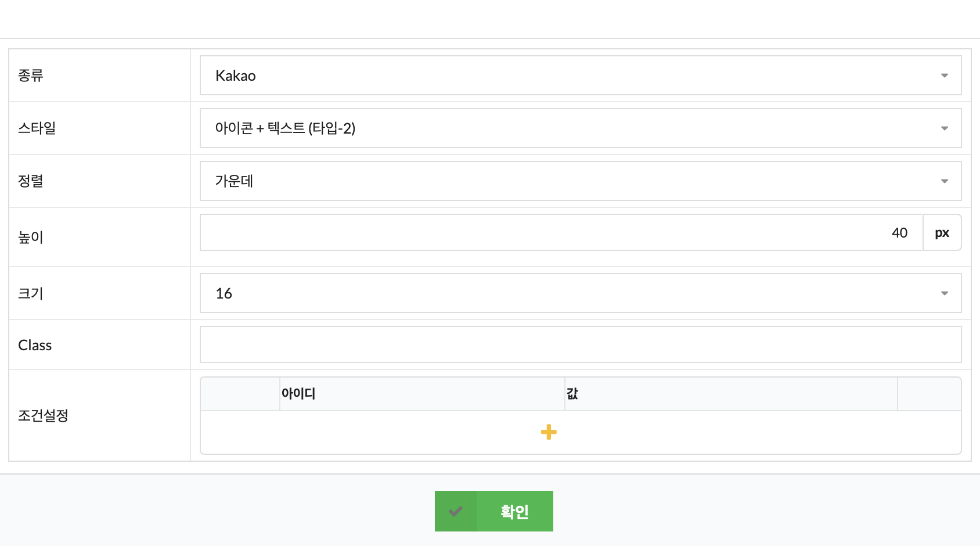Viewport: 980px width, 546px height.
Task: Select the 아이디 column header
Action: coord(298,394)
